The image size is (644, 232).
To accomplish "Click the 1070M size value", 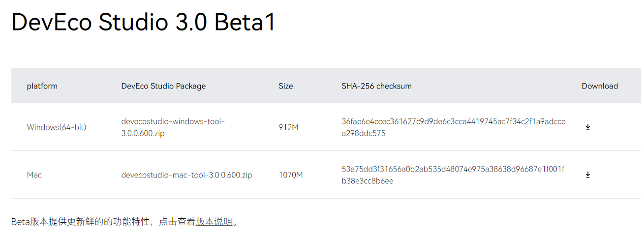I will tap(290, 175).
